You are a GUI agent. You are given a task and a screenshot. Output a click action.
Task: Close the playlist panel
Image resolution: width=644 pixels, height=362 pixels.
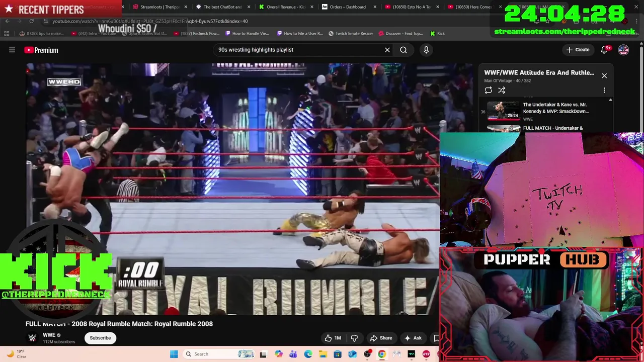604,76
